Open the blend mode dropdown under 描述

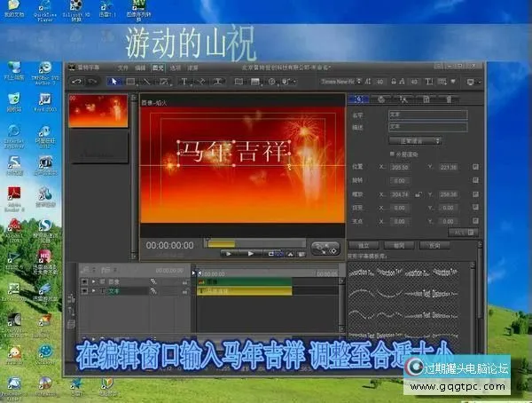[x=415, y=140]
